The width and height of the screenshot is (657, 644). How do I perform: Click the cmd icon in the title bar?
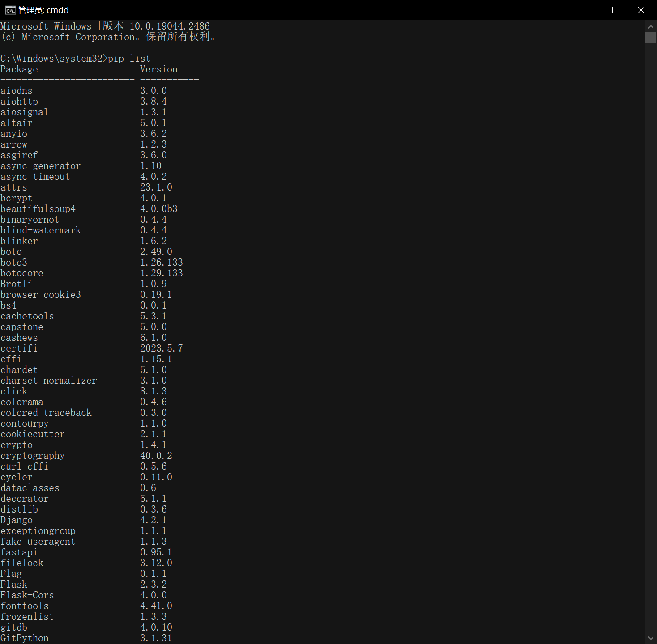pos(10,10)
